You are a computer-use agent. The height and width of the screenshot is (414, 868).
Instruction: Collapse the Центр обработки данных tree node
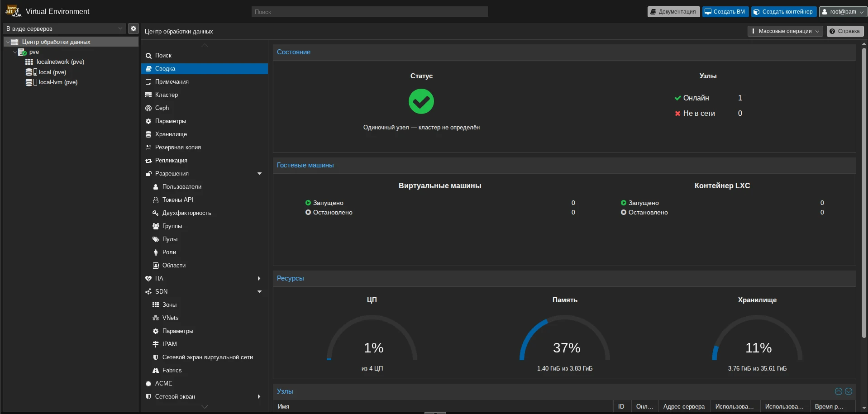click(8, 42)
